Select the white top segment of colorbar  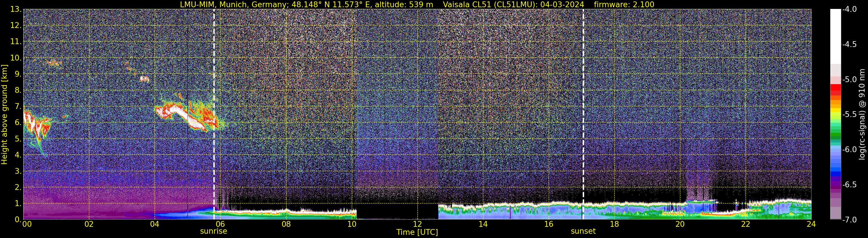click(836, 36)
